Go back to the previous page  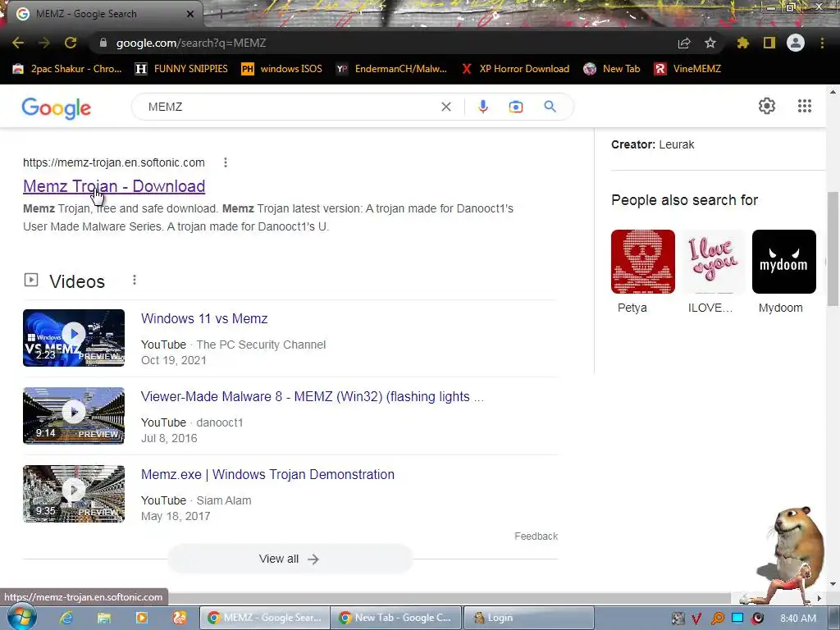pyautogui.click(x=18, y=43)
